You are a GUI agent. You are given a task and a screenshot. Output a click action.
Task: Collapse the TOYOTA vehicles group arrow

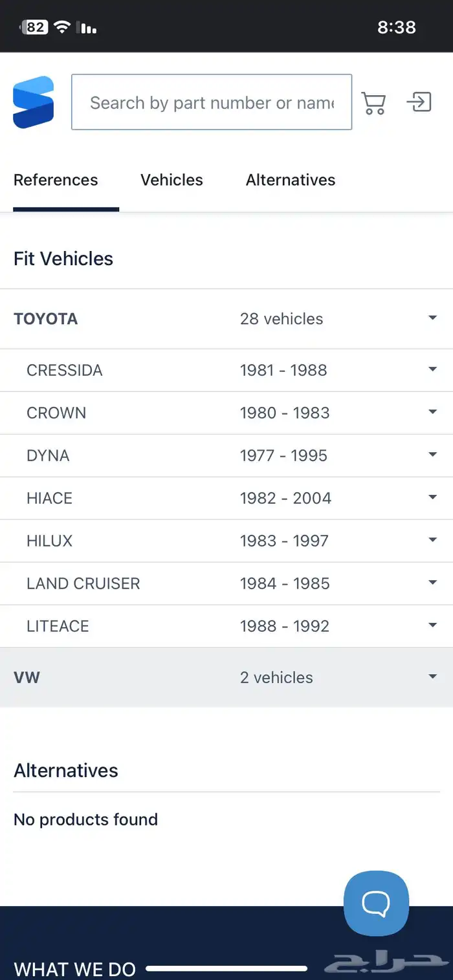(433, 318)
